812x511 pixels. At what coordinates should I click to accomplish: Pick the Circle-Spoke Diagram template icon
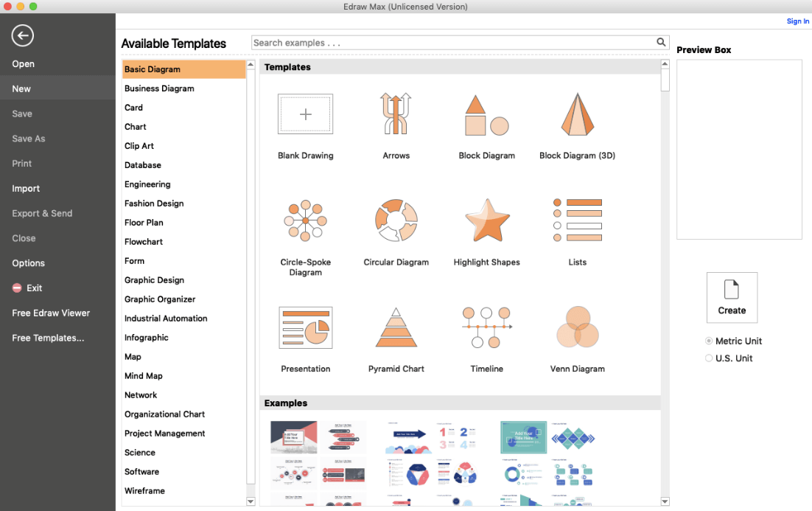click(x=306, y=220)
